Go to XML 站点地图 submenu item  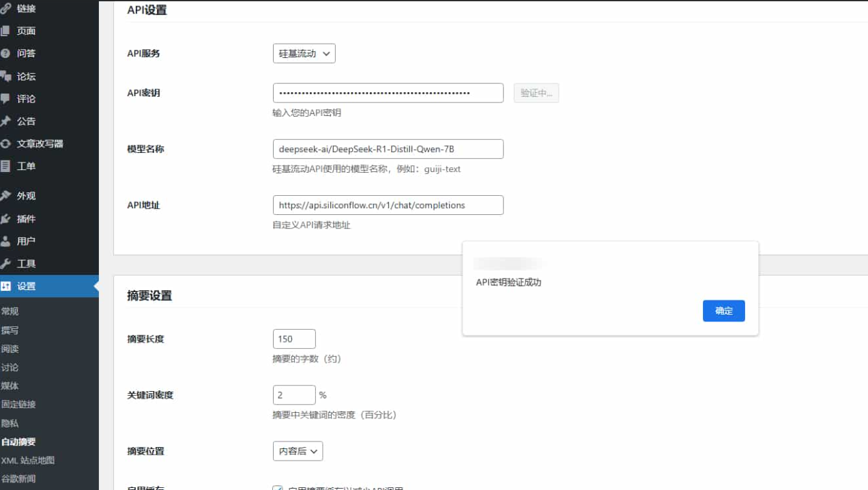[28, 461]
